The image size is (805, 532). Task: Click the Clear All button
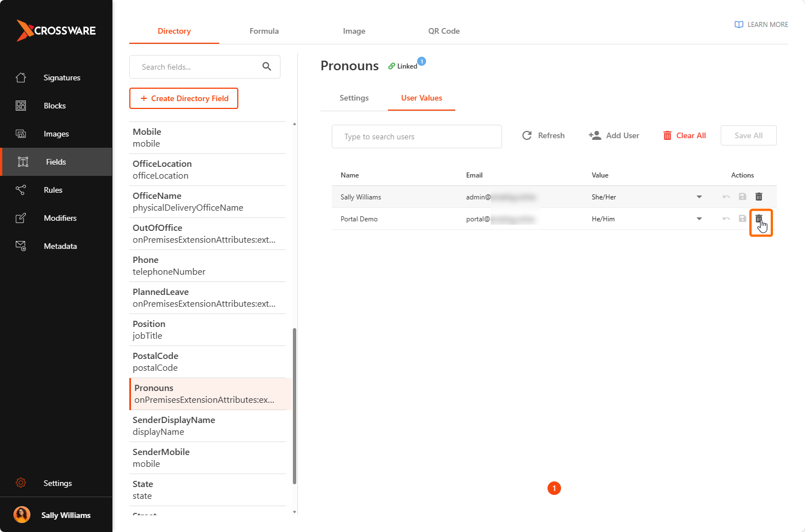[x=685, y=135]
